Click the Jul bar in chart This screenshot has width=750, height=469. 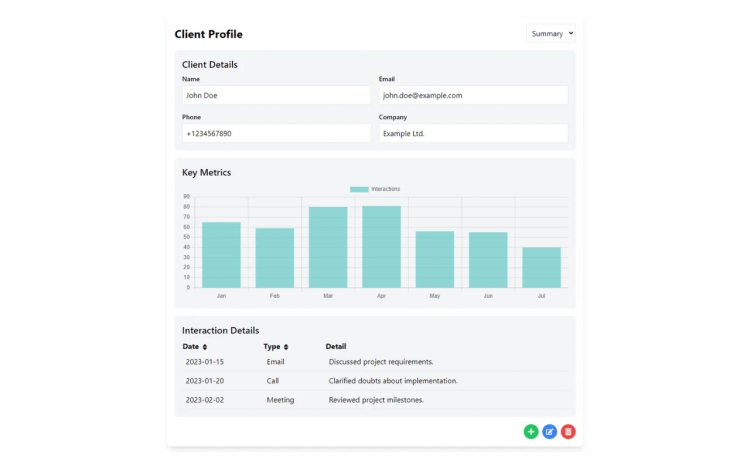pos(541,268)
